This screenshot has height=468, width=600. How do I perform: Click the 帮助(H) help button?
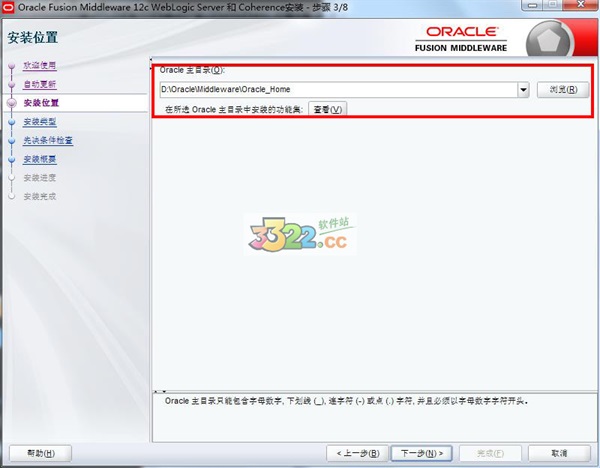pyautogui.click(x=41, y=453)
